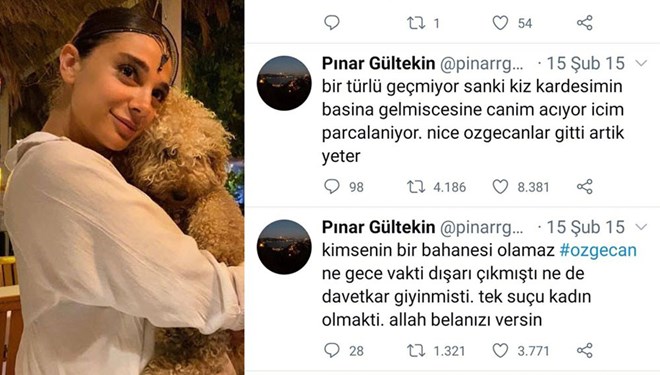Open Pınar Gültekin's name on the 'artik yeter' tweet
Screen dimensions: 660x375
click(x=378, y=64)
